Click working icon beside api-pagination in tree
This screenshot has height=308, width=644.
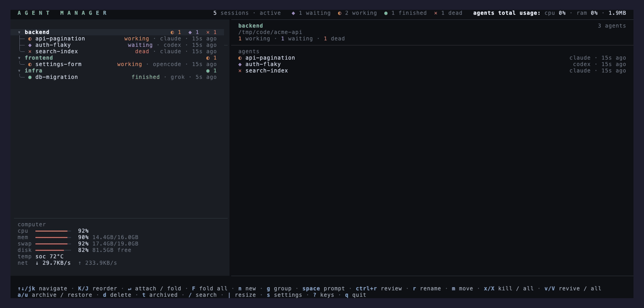pos(30,39)
